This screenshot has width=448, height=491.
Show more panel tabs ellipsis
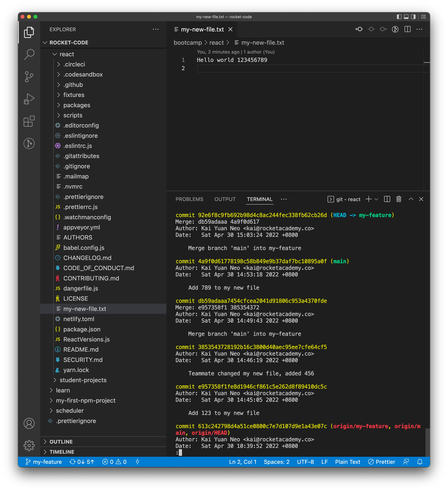pos(284,199)
